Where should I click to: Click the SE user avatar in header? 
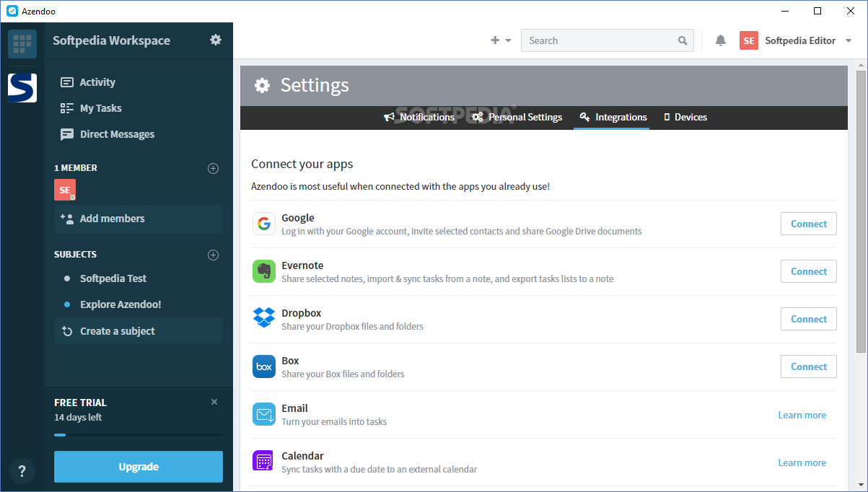pyautogui.click(x=749, y=40)
